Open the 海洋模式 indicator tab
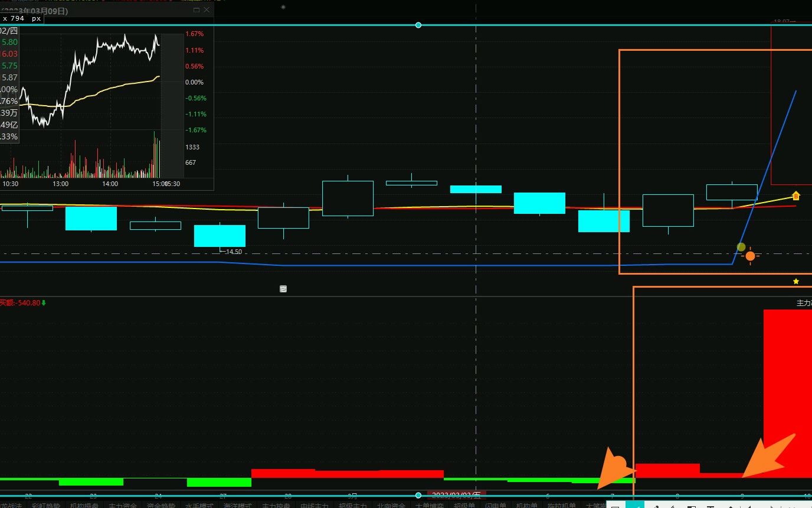The height and width of the screenshot is (508, 812). tap(238, 505)
